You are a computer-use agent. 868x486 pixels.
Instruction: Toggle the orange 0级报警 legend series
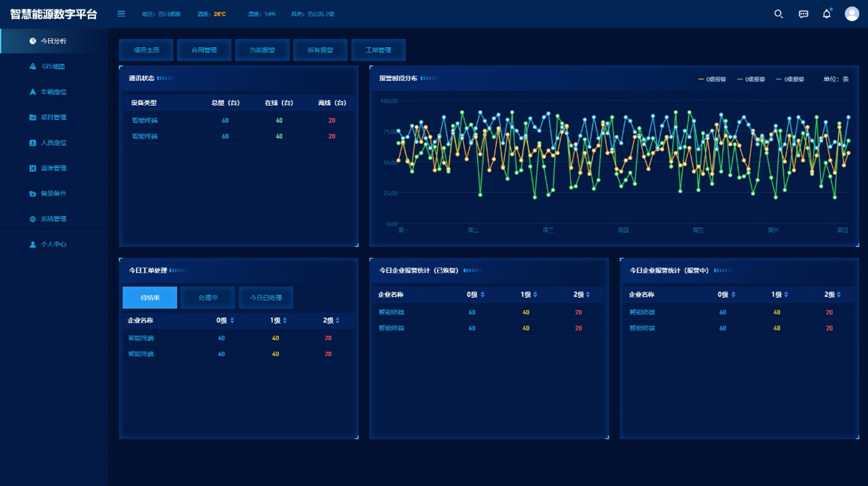pyautogui.click(x=713, y=79)
